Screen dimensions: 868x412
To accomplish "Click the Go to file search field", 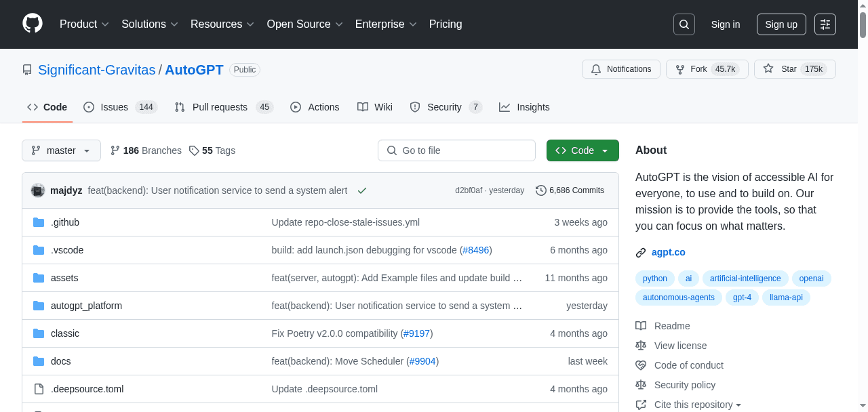I will (x=456, y=150).
